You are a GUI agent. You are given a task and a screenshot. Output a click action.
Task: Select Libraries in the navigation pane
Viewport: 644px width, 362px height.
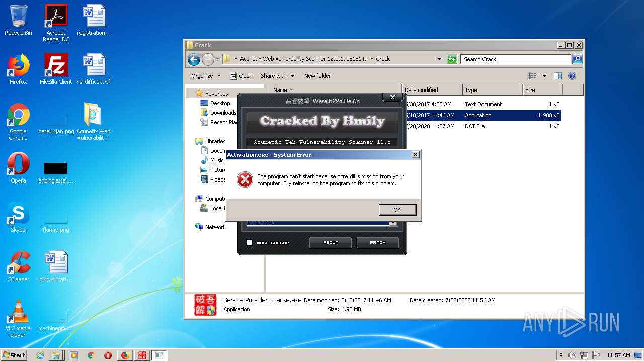click(215, 141)
